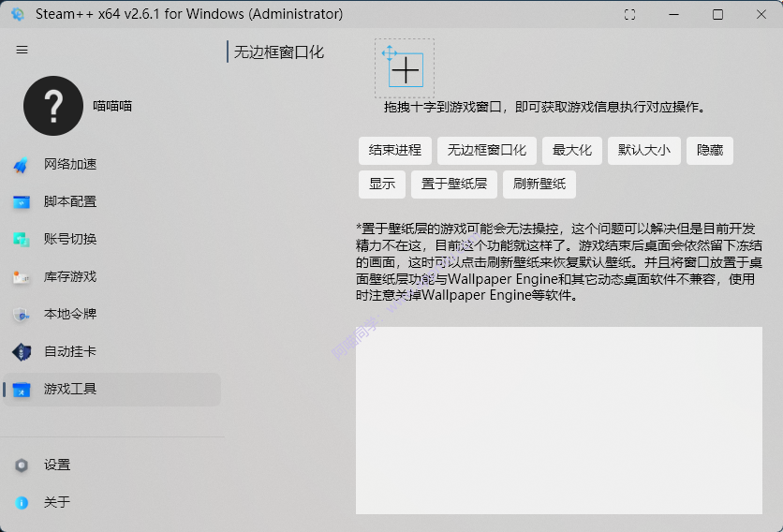Open the 网络加速 menu item
Viewport: 783px width, 532px height.
pyautogui.click(x=111, y=164)
